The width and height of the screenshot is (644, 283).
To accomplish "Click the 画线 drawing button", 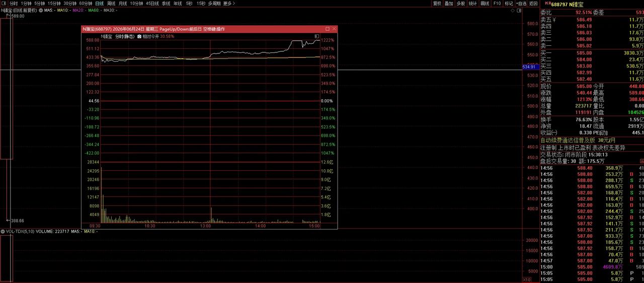I will pyautogui.click(x=485, y=3).
